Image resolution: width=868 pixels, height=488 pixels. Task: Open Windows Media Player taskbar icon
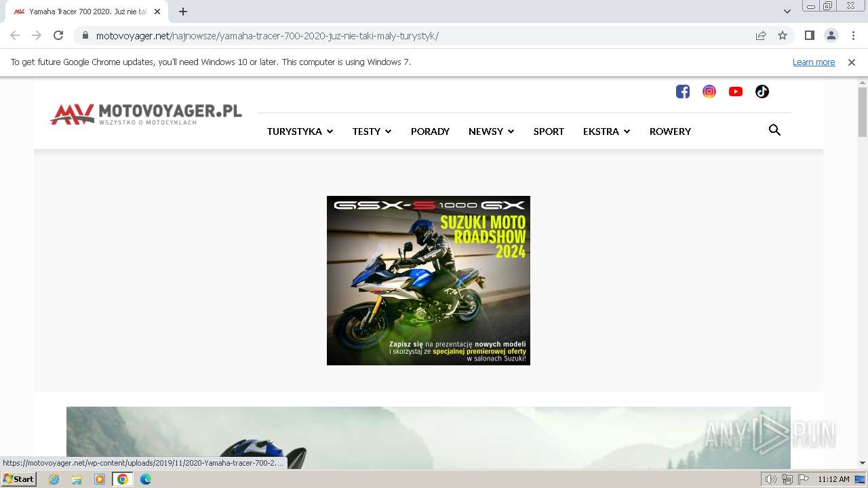pyautogui.click(x=100, y=479)
